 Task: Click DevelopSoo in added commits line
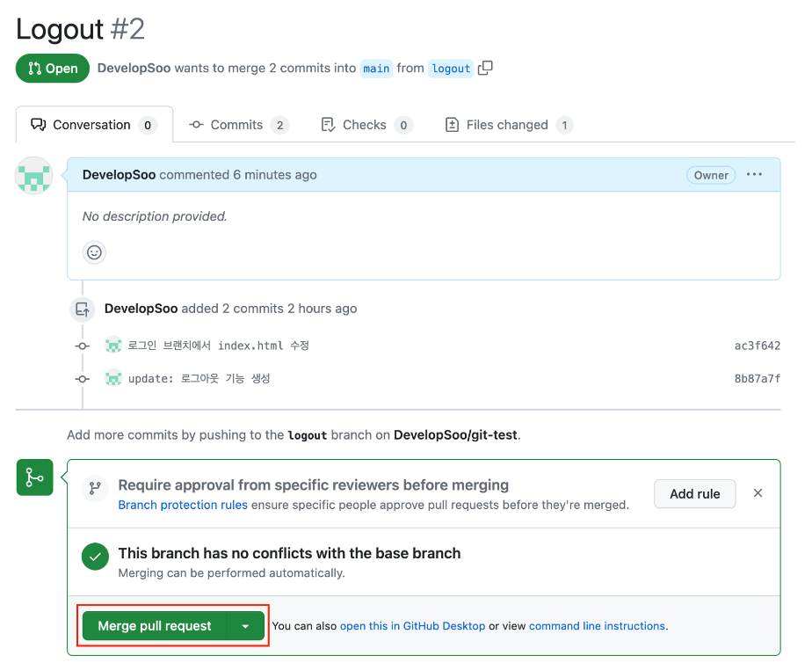pos(141,308)
